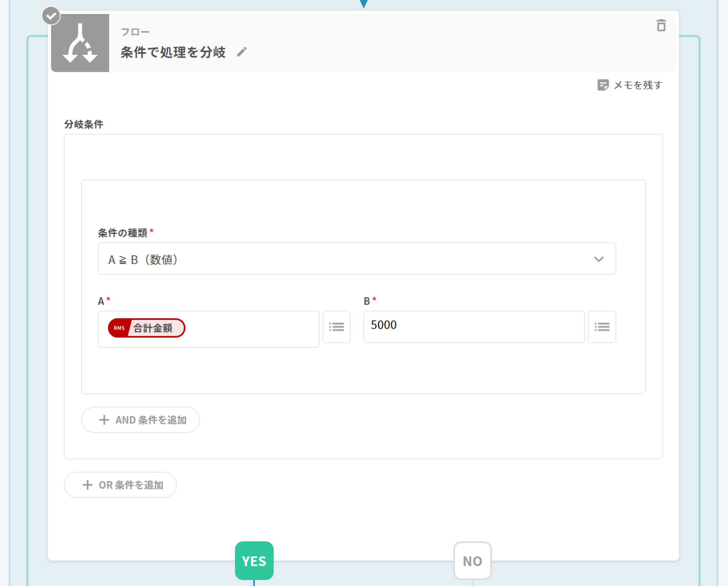Viewport: 728px width, 586px height.
Task: Open the list picker beside field B
Action: pyautogui.click(x=602, y=327)
